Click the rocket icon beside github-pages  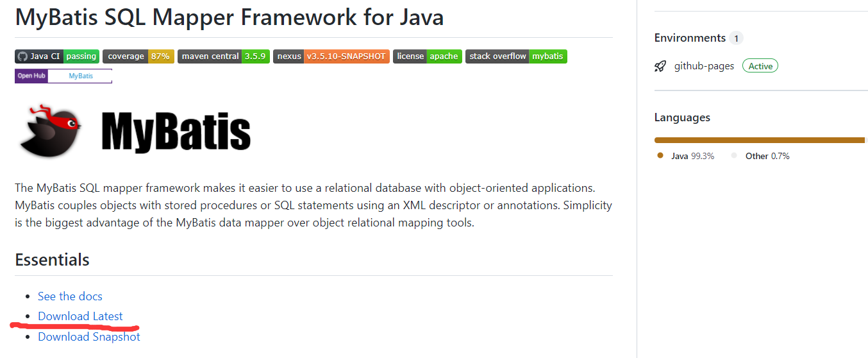click(x=660, y=66)
